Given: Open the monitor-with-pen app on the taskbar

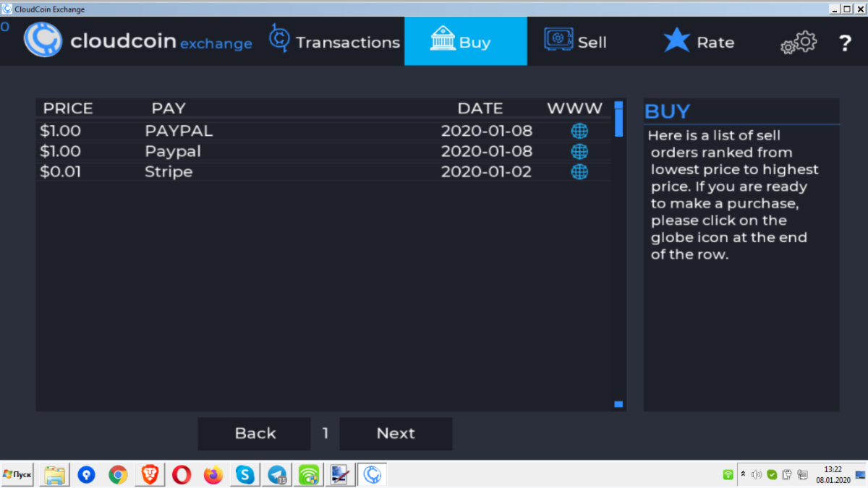Looking at the screenshot, I should point(341,475).
